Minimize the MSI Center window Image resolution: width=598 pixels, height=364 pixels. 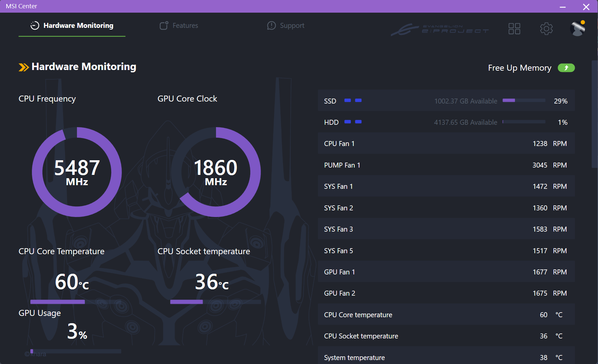(562, 7)
